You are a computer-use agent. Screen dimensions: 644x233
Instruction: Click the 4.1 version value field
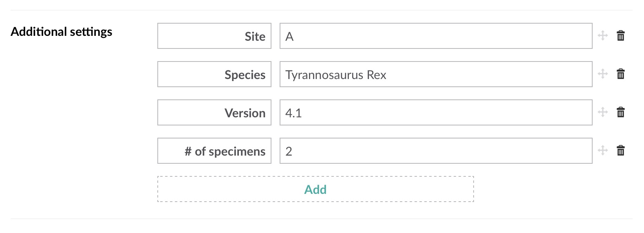436,112
